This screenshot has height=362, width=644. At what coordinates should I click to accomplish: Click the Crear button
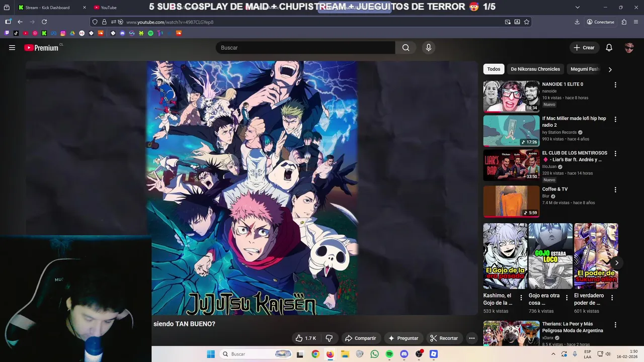click(584, 48)
